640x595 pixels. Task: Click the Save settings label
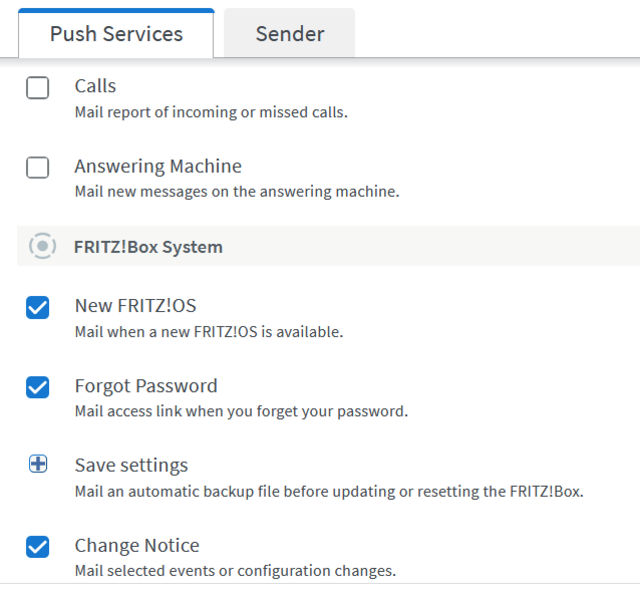tap(131, 466)
